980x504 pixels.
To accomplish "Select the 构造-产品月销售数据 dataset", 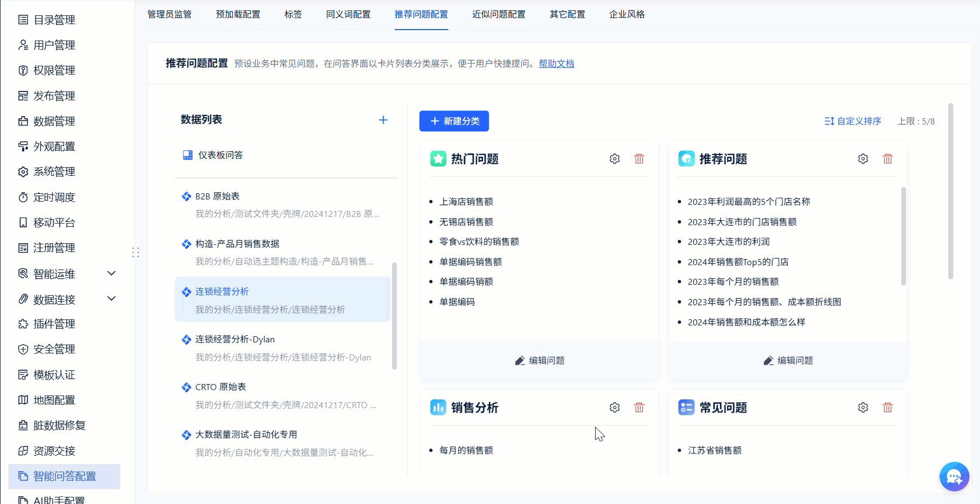I will (283, 253).
